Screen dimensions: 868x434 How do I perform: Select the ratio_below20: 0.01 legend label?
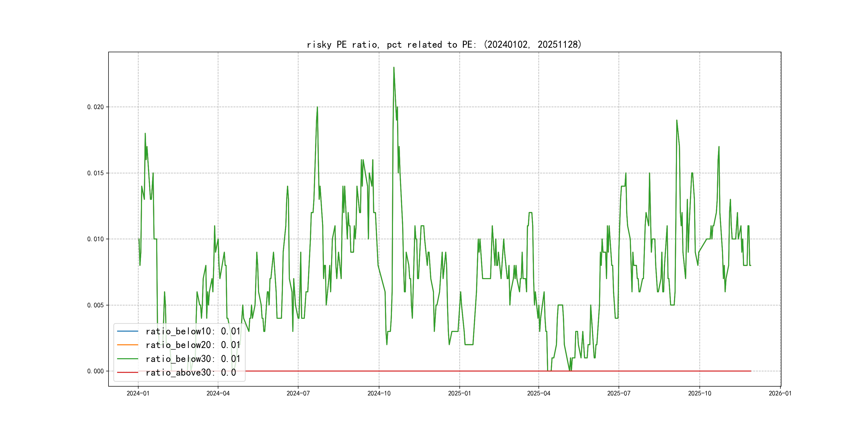tap(193, 345)
